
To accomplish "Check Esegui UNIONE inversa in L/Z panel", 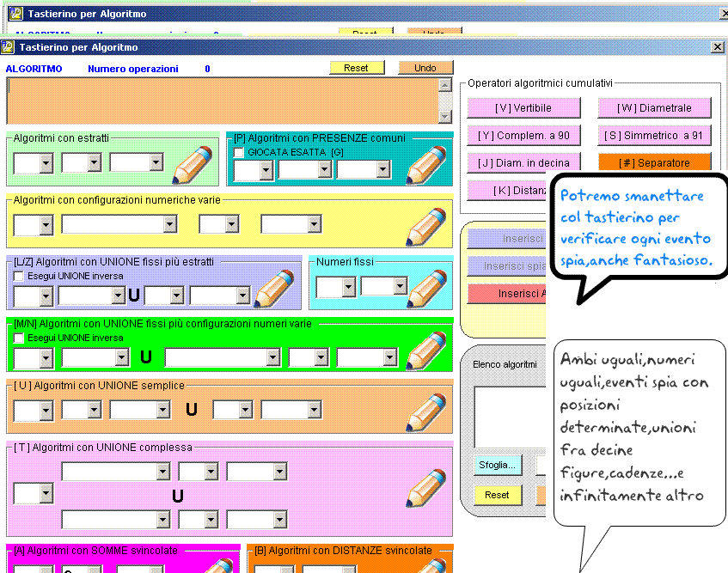I will (20, 276).
